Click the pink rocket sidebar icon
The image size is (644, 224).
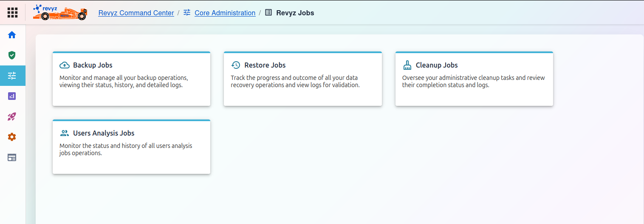coord(12,116)
